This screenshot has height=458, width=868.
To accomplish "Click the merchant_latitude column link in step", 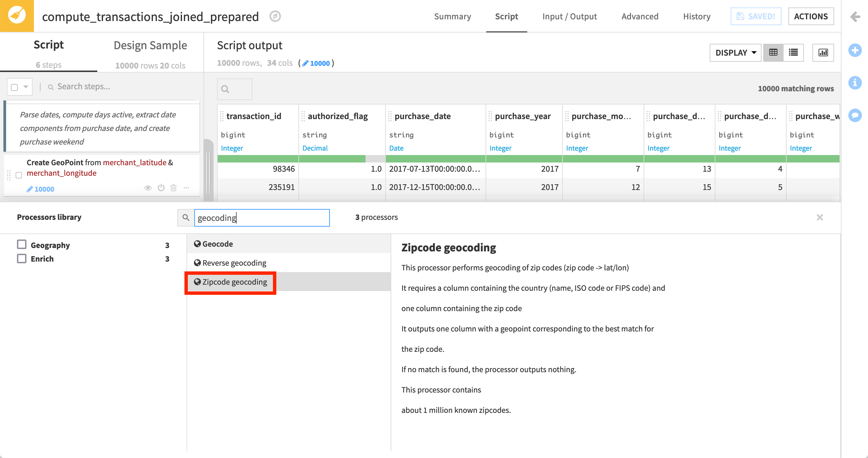I will (135, 163).
